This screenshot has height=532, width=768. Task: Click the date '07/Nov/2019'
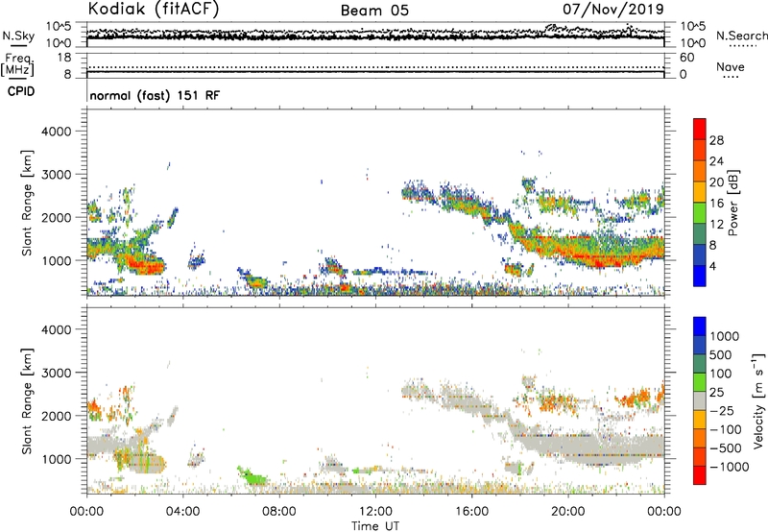click(x=612, y=9)
